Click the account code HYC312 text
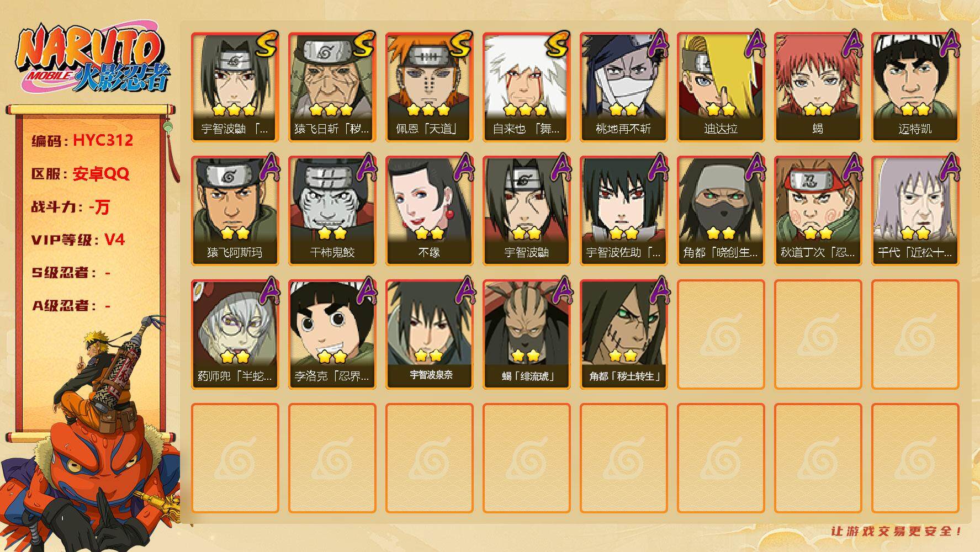Screen dimensions: 980x552 tap(103, 140)
